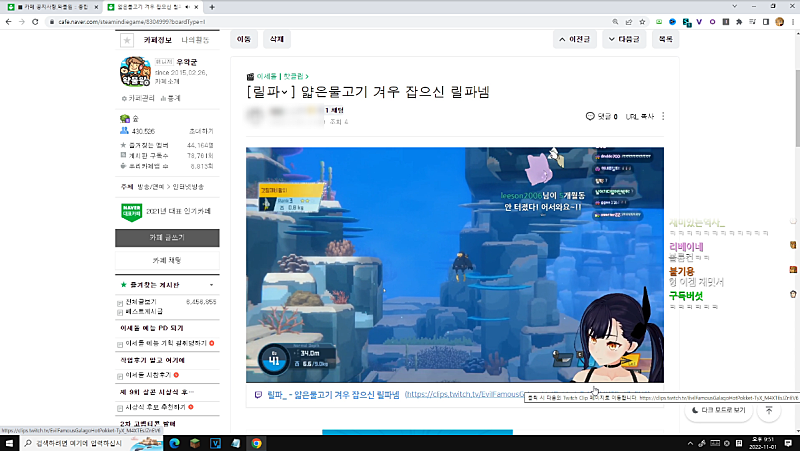Open the post's three-dot more options menu
The width and height of the screenshot is (800, 451).
coord(663,117)
